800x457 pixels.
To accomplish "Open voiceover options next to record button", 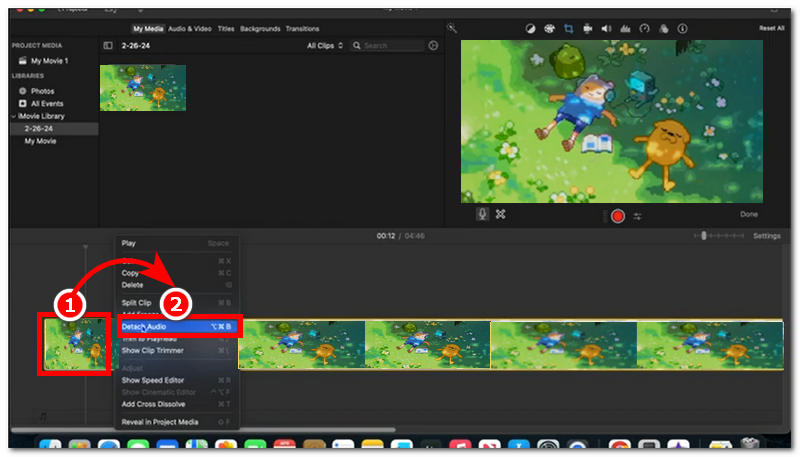I will (x=638, y=216).
